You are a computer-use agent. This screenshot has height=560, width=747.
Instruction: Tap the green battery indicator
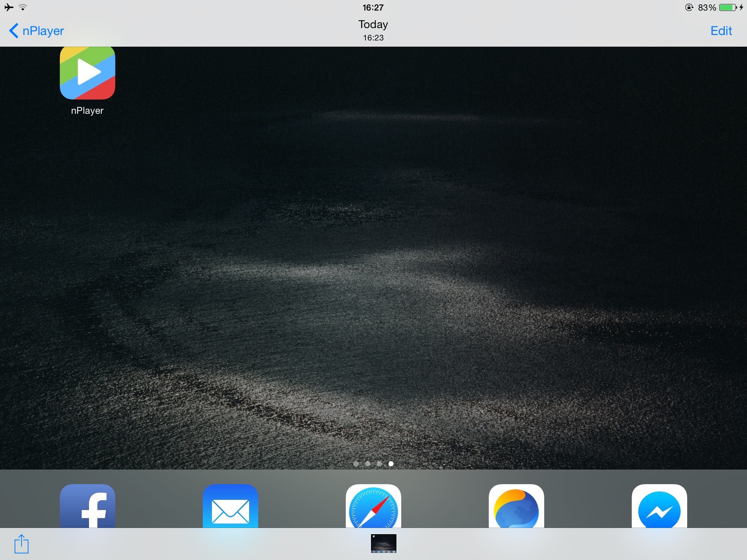(x=727, y=7)
